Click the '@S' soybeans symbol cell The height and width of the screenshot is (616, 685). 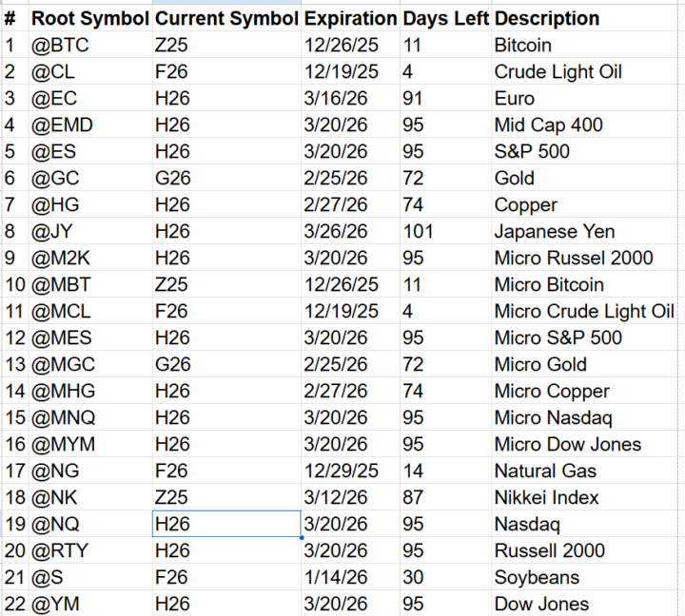(x=90, y=578)
